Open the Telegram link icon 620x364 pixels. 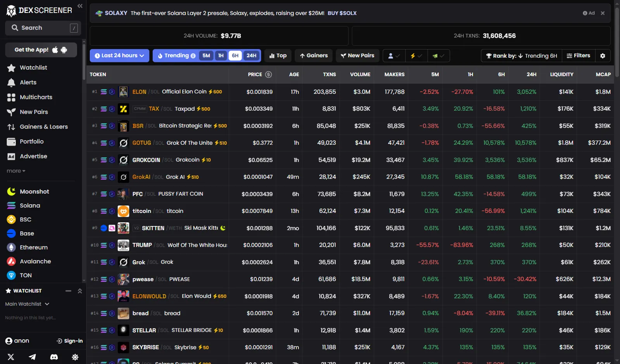point(33,357)
